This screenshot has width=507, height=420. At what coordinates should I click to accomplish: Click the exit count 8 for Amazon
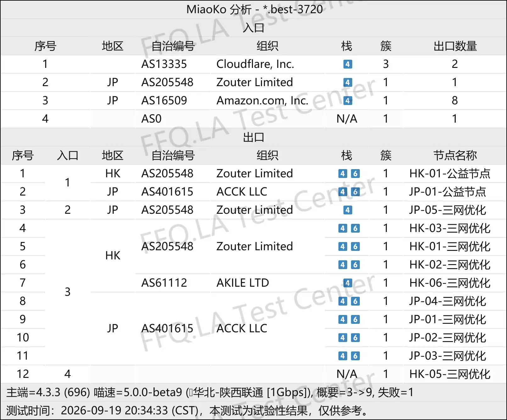[454, 101]
